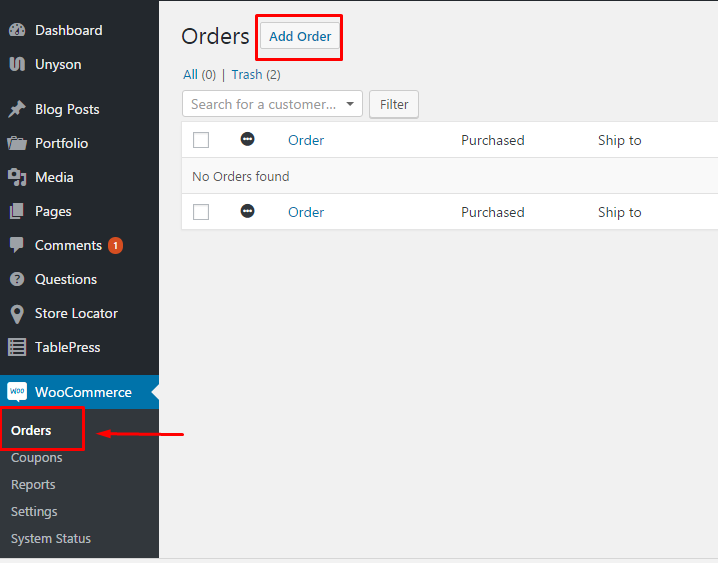Click the Search for a customer field

coord(272,104)
